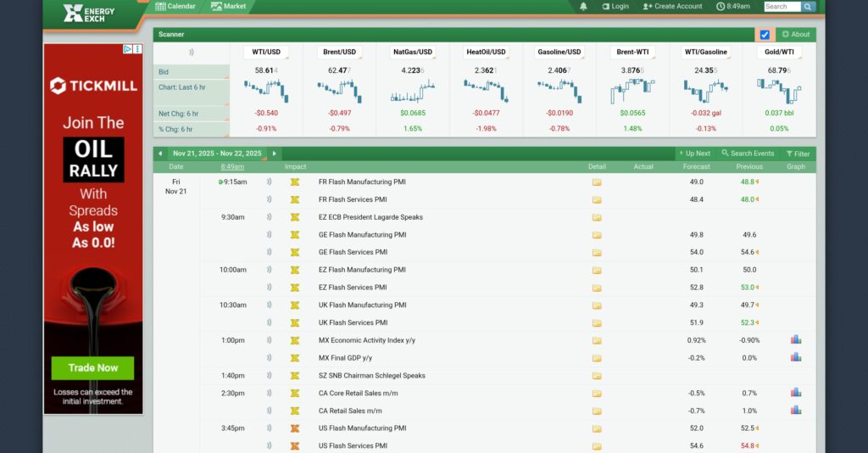Open graph for CA Core Retail Sales m/m
Image resolution: width=868 pixels, height=453 pixels.
click(x=796, y=393)
